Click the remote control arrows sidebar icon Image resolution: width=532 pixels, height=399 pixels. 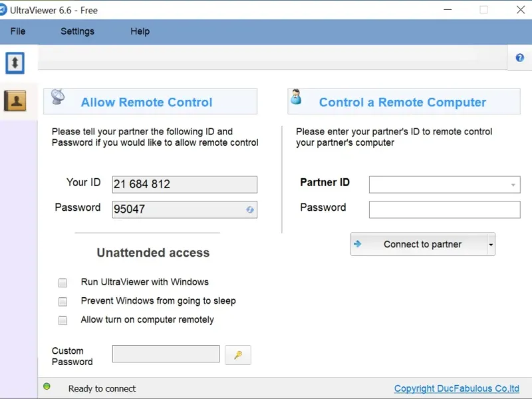tap(15, 63)
